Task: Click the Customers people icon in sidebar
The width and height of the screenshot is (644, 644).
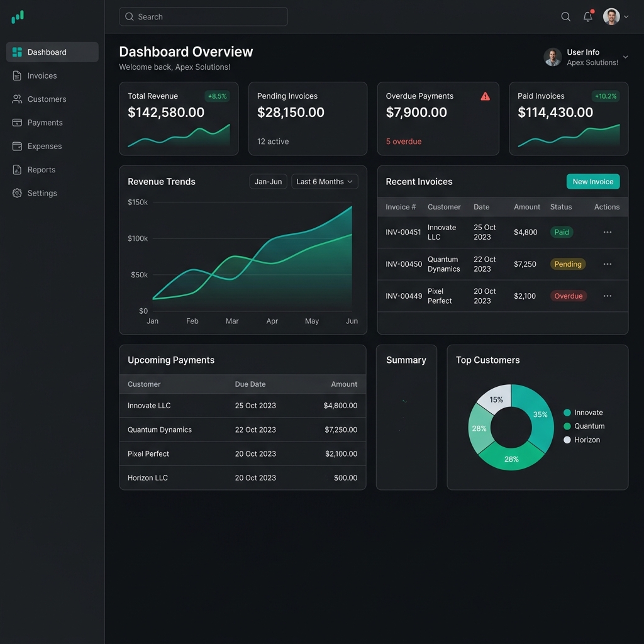Action: pos(17,99)
